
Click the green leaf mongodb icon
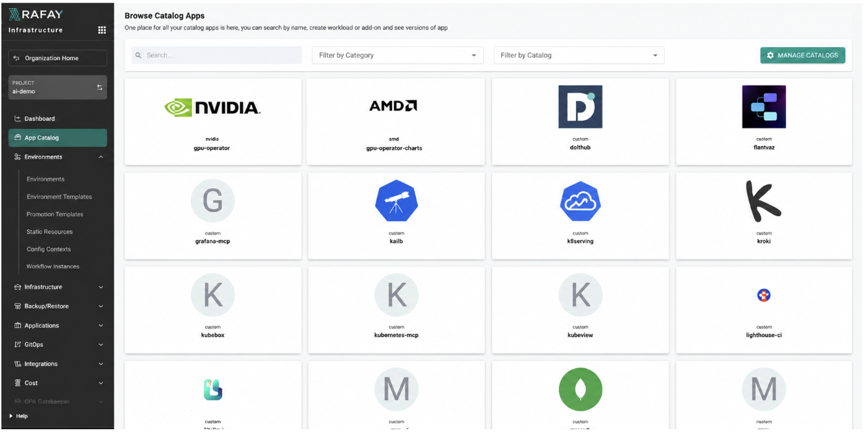point(580,389)
